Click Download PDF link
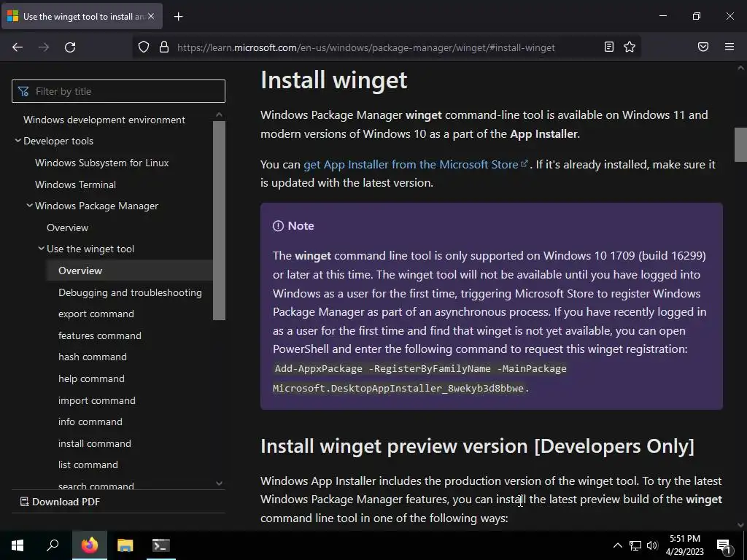This screenshot has height=560, width=747. [x=60, y=502]
